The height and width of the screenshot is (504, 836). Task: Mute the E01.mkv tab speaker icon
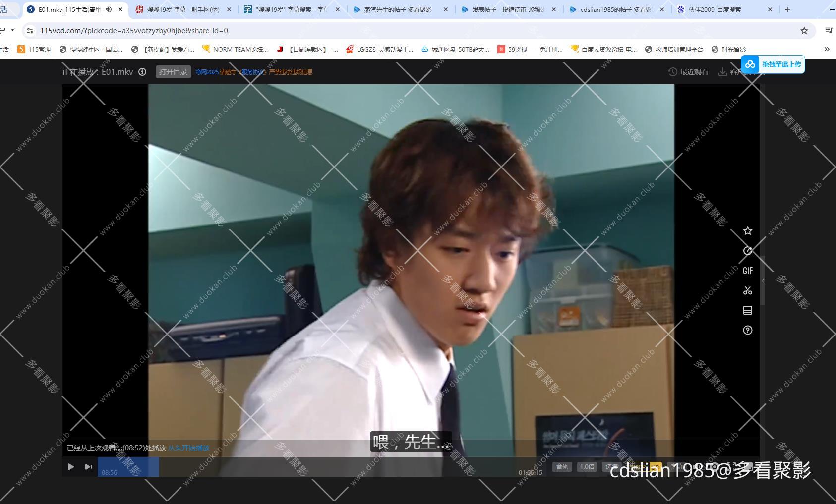108,9
